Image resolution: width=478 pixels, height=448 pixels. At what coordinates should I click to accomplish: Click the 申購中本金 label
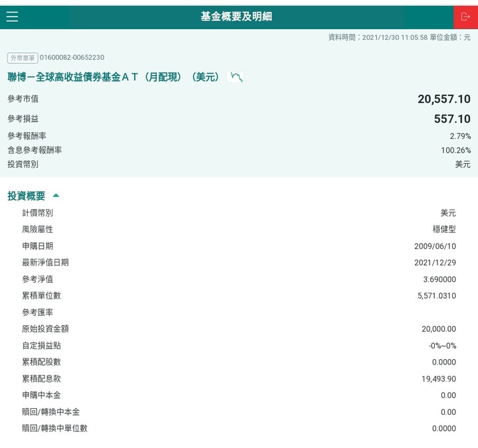click(x=41, y=395)
